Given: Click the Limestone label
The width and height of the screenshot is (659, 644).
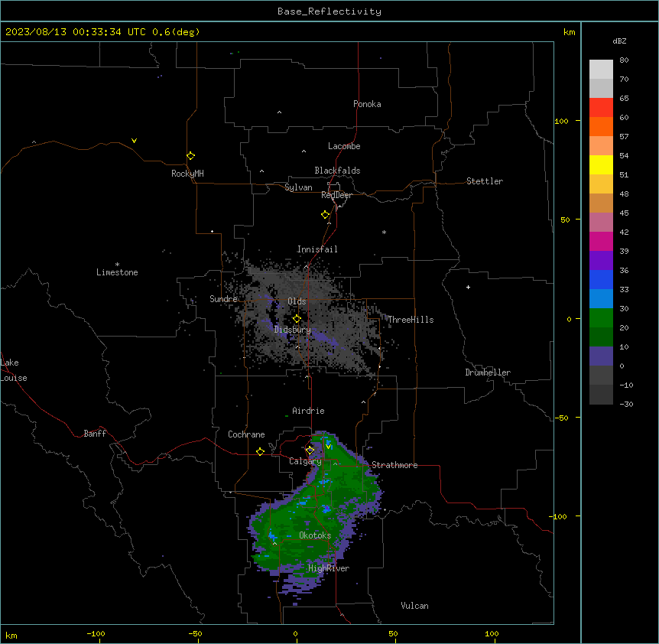Looking at the screenshot, I should coord(117,272).
